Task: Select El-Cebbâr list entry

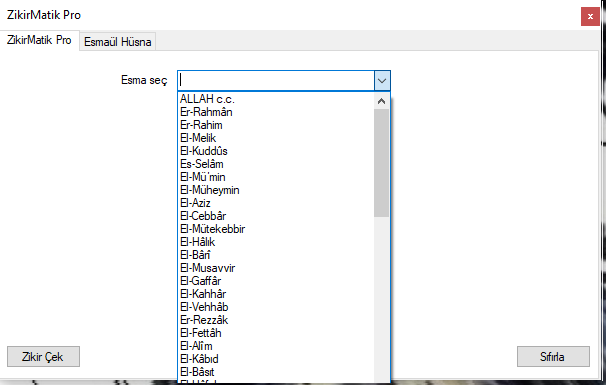Action: pos(276,216)
